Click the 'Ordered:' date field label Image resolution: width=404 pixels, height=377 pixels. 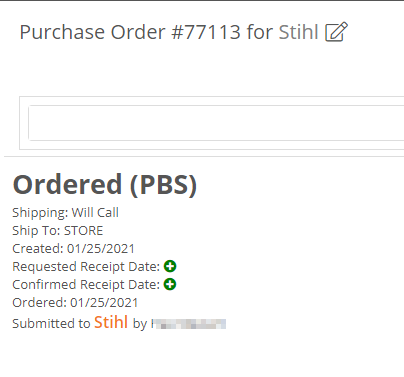tap(40, 303)
